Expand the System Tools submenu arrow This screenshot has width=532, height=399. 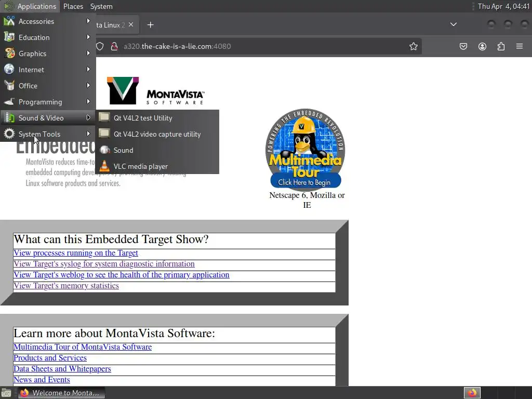[x=88, y=134]
